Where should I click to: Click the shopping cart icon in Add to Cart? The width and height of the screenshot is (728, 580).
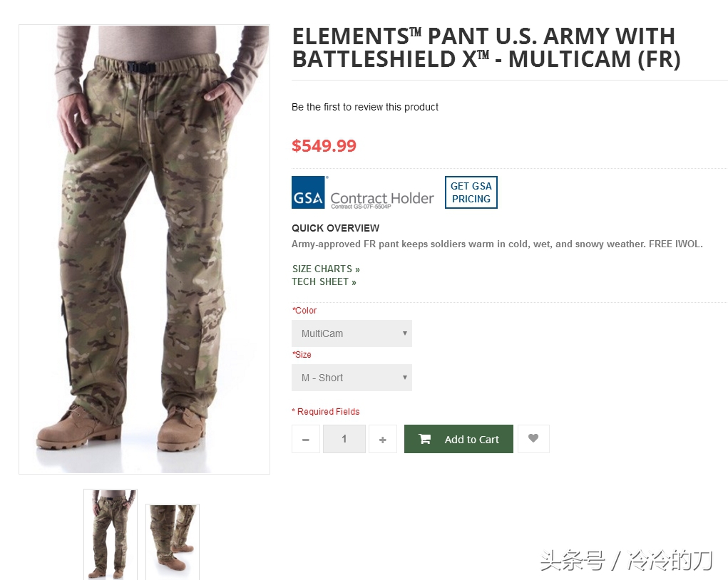tap(424, 439)
